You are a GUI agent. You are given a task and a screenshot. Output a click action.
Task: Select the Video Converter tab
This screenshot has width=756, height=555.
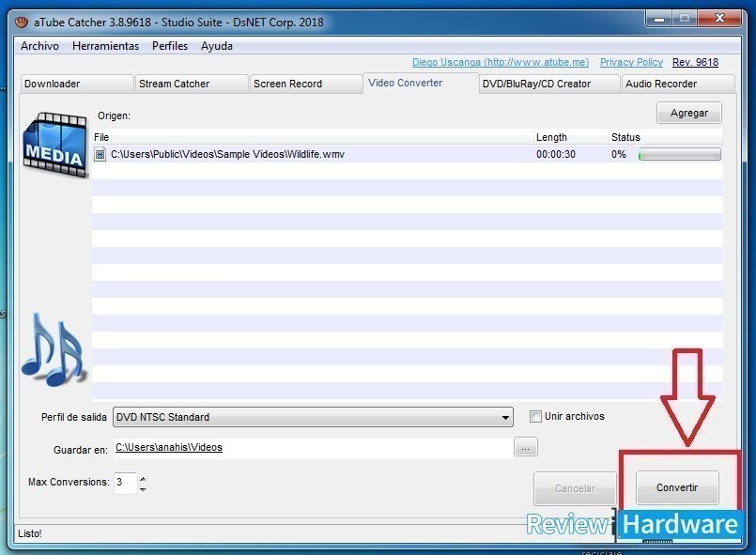pos(421,83)
